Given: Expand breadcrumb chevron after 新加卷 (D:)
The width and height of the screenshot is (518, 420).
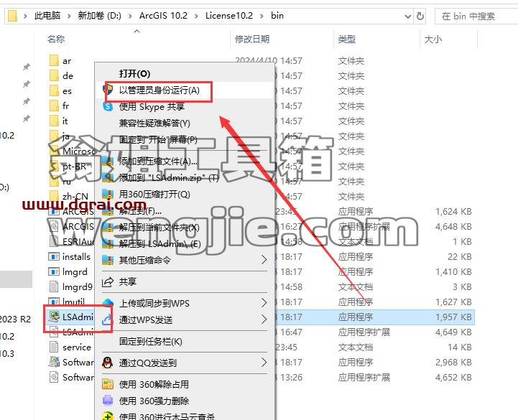Looking at the screenshot, I should (x=130, y=16).
